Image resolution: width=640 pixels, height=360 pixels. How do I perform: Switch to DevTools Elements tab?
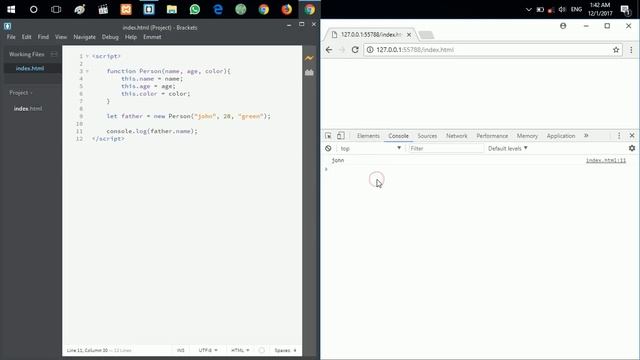point(368,136)
